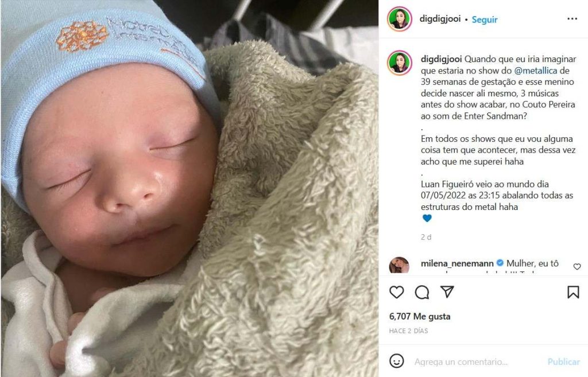The width and height of the screenshot is (588, 377).
Task: Open comments via speech bubble icon
Action: click(422, 292)
